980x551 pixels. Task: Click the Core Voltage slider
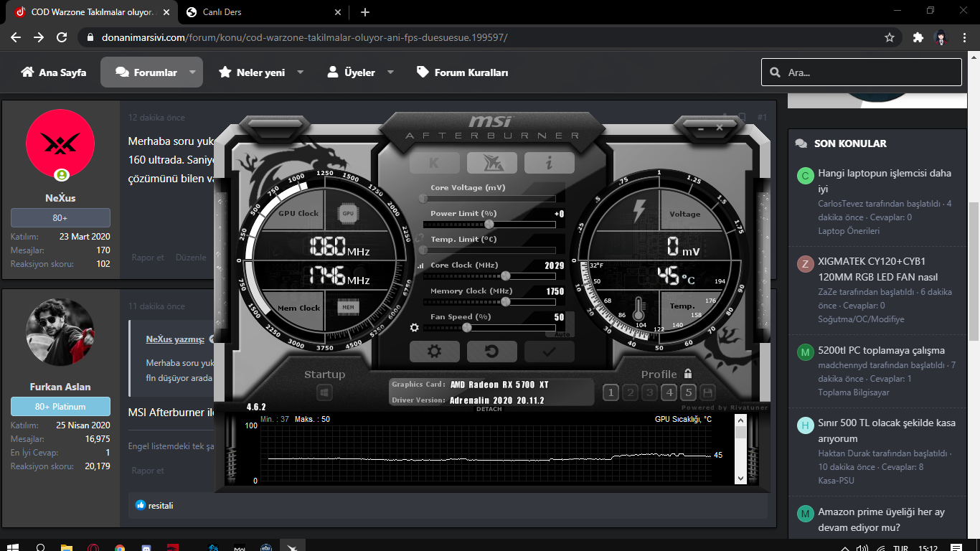coord(490,199)
